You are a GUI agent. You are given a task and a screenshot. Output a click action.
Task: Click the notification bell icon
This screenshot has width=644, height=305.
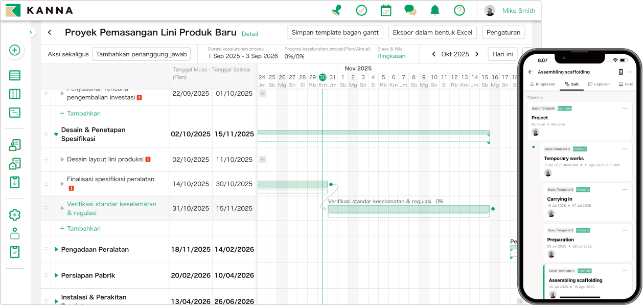[435, 10]
